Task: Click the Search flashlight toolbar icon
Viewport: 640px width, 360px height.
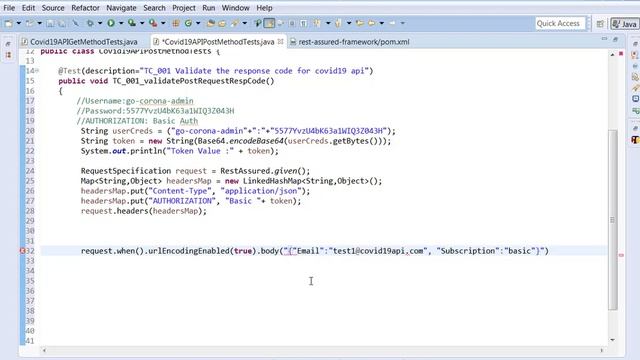Action: click(234, 23)
